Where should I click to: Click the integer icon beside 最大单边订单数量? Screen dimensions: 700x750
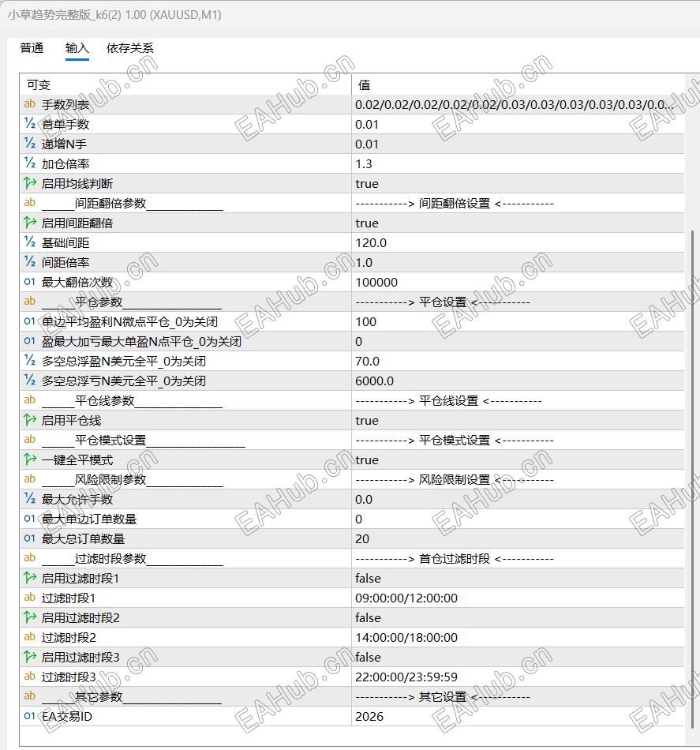coord(30,519)
